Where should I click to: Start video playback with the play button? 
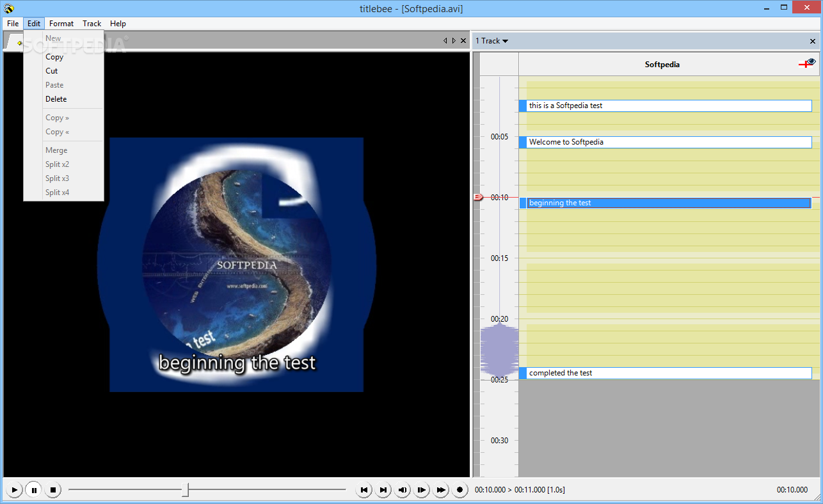[x=14, y=490]
